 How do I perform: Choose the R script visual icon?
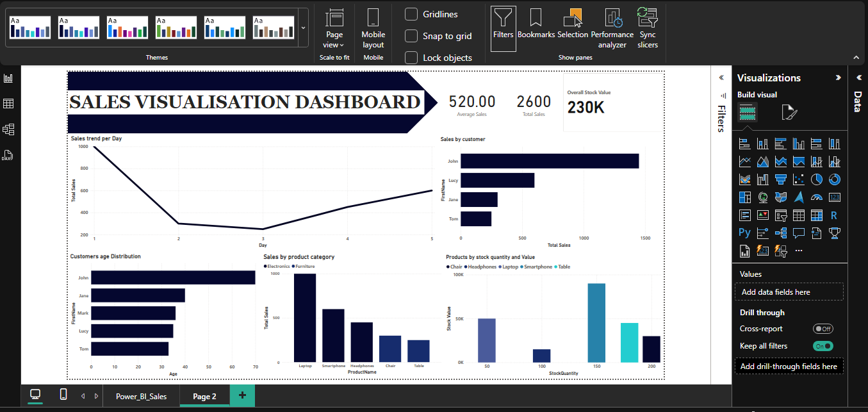tap(834, 215)
